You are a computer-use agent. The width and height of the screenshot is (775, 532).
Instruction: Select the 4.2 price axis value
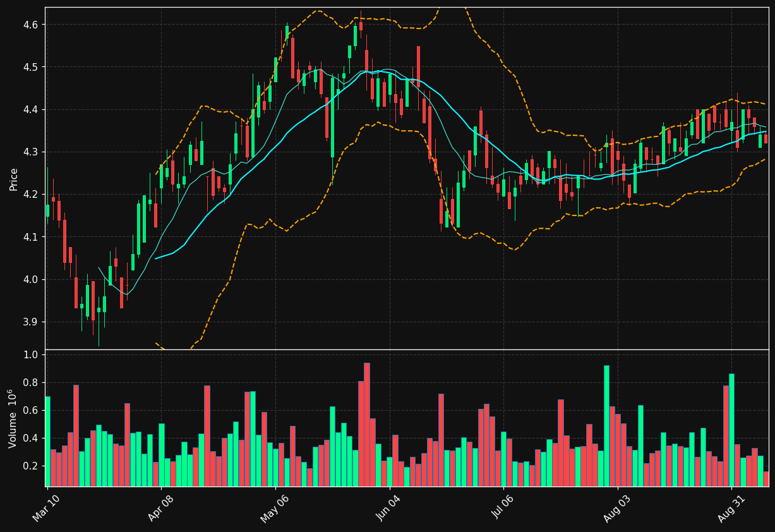click(31, 195)
